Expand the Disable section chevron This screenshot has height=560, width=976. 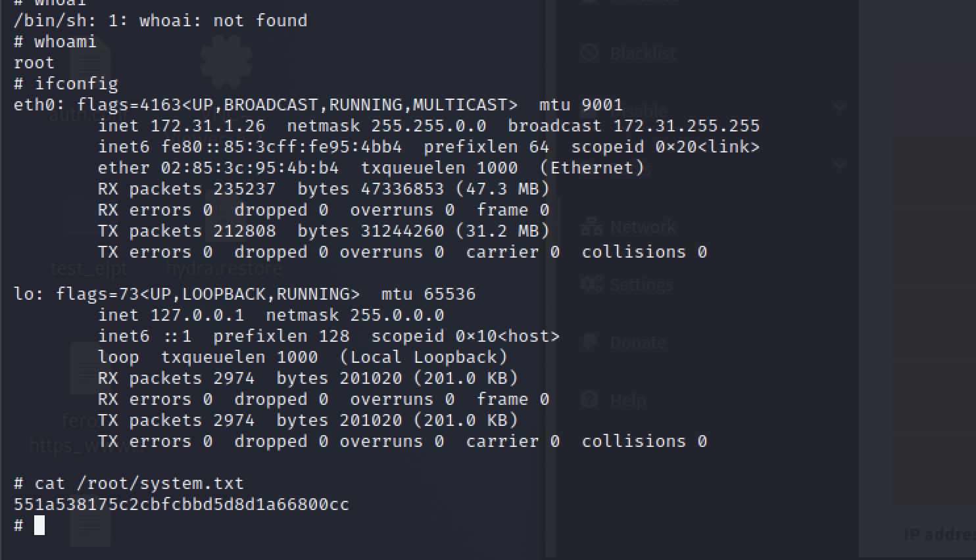pos(840,107)
